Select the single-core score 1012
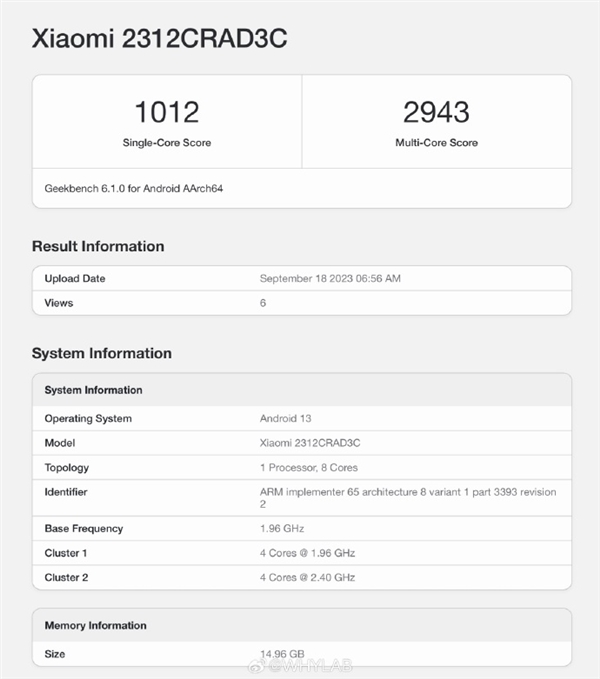This screenshot has height=679, width=600. (167, 112)
